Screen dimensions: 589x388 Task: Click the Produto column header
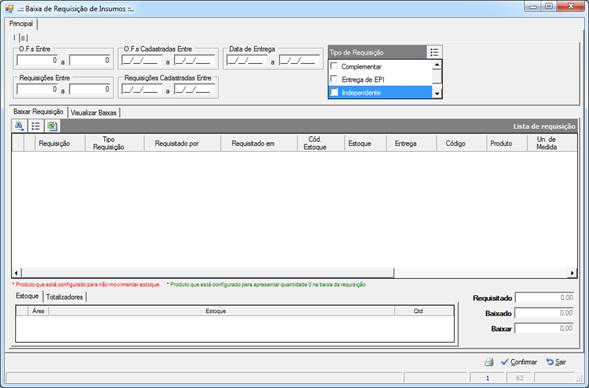(506, 143)
